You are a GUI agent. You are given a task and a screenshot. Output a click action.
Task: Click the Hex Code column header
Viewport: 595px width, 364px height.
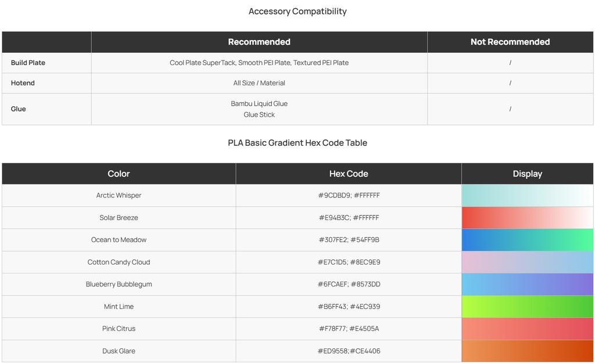click(x=349, y=174)
